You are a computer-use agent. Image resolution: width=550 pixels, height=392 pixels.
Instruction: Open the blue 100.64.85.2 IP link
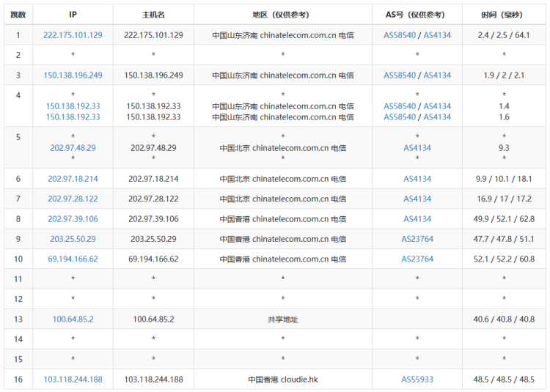tap(73, 319)
